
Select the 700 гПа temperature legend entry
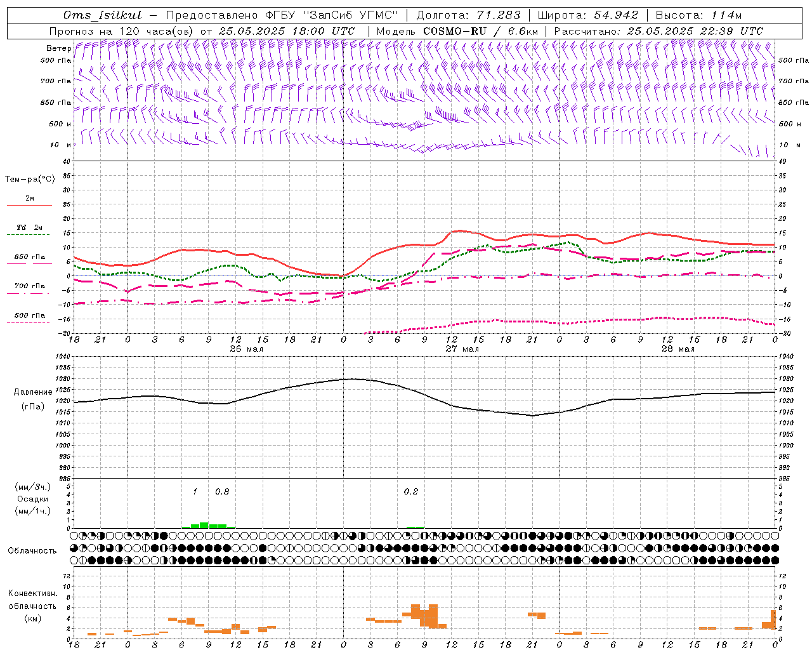(x=30, y=286)
